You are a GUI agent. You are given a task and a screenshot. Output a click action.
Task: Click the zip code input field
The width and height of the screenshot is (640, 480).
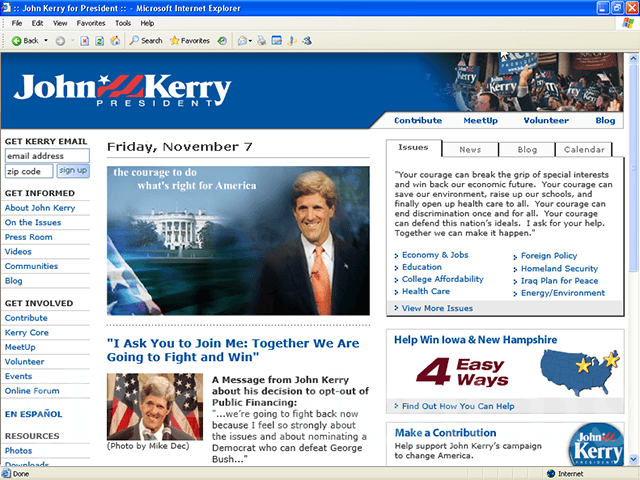[x=29, y=171]
